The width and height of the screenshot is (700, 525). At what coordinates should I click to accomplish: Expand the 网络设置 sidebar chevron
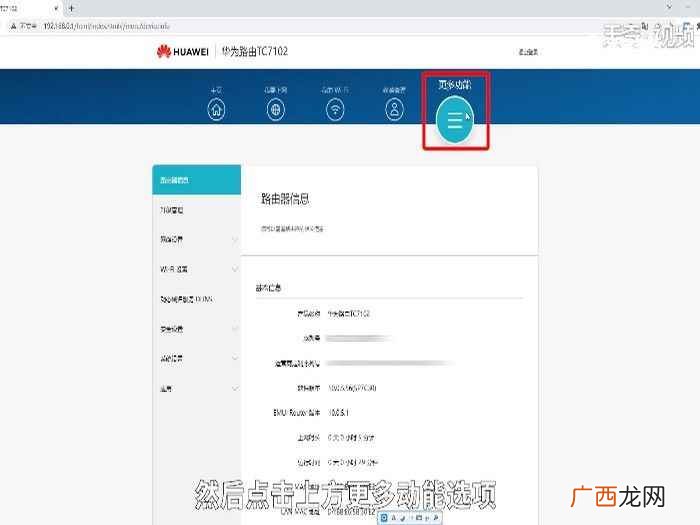[235, 240]
